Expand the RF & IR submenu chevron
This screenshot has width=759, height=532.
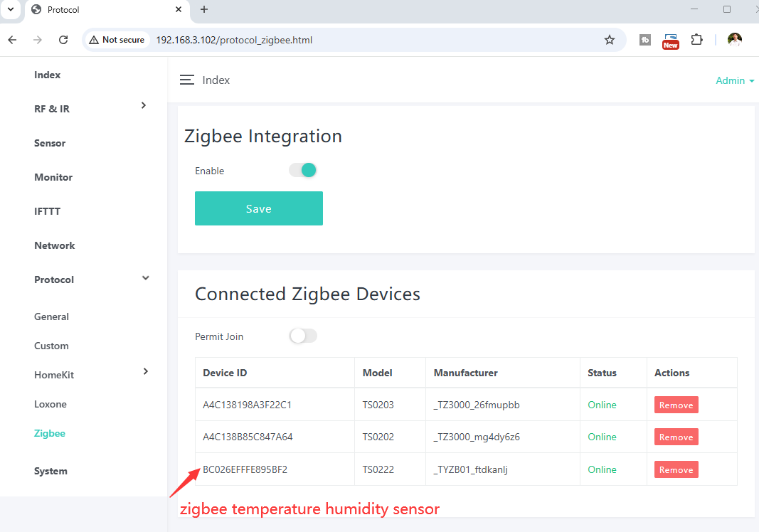[x=144, y=105]
